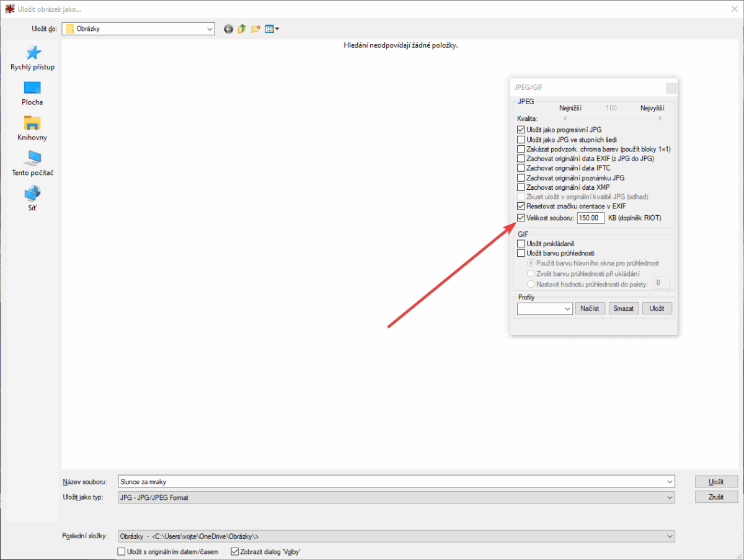Uncheck the Velikost souboru checkbox
The image size is (744, 560).
click(x=521, y=218)
